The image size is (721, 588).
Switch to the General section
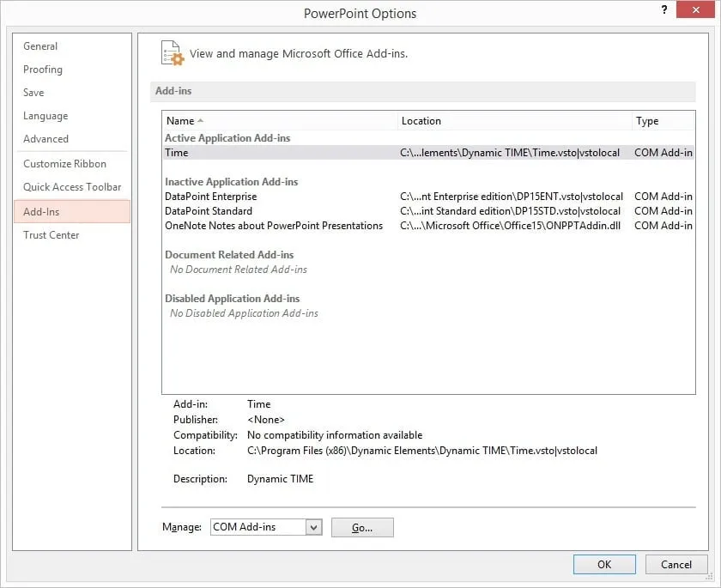click(x=39, y=45)
